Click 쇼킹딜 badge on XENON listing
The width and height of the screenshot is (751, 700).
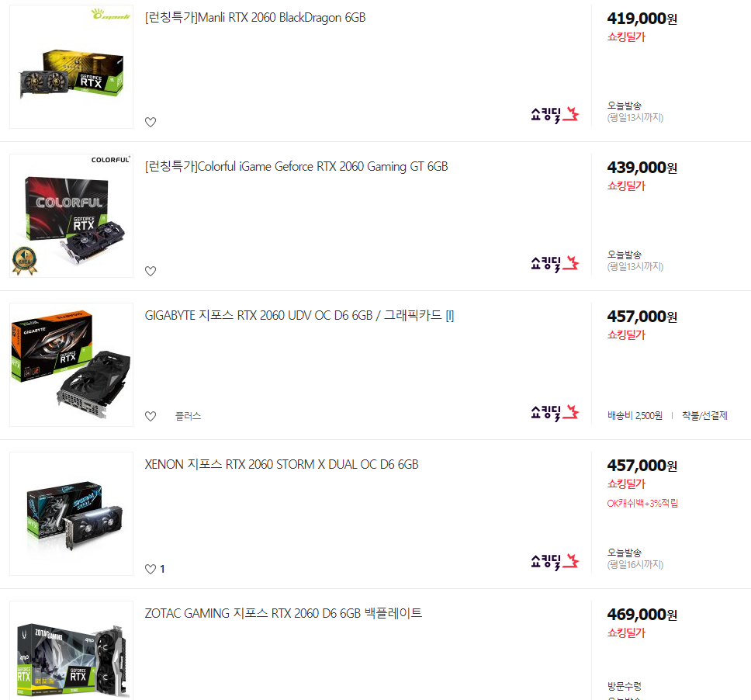[555, 562]
